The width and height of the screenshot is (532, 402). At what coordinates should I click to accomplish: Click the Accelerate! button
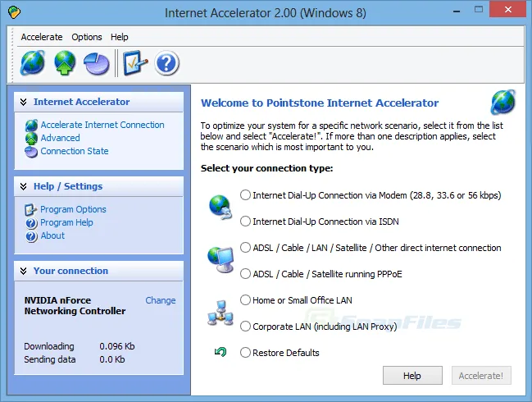click(481, 376)
